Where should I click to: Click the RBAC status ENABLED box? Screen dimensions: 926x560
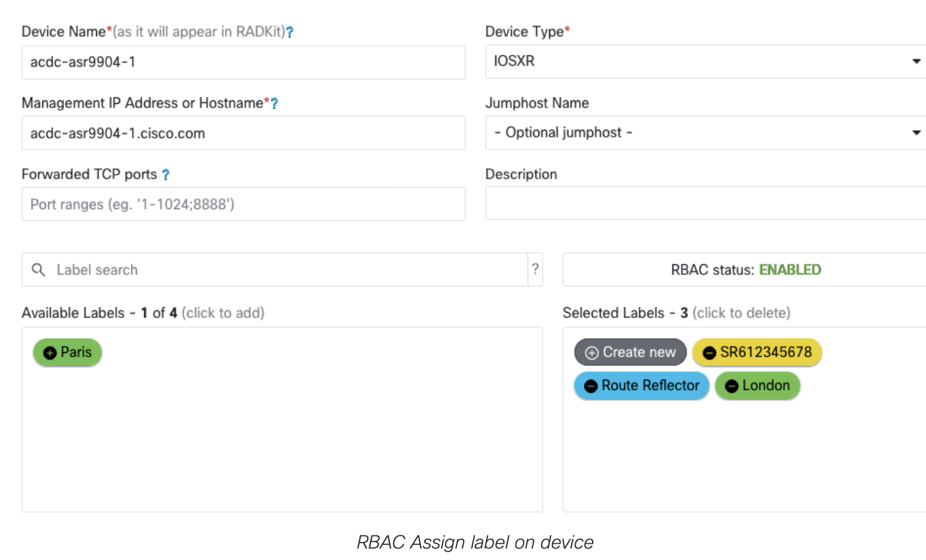pyautogui.click(x=745, y=269)
